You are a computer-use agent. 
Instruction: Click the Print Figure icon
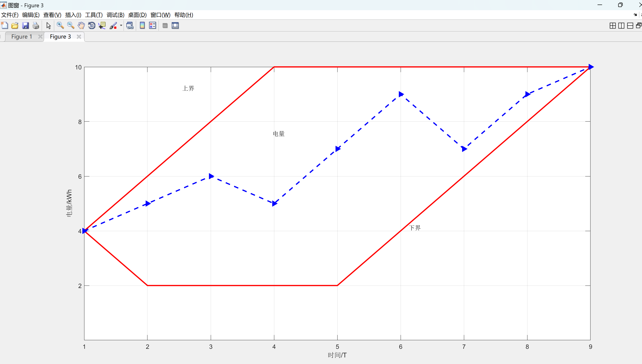coord(36,25)
